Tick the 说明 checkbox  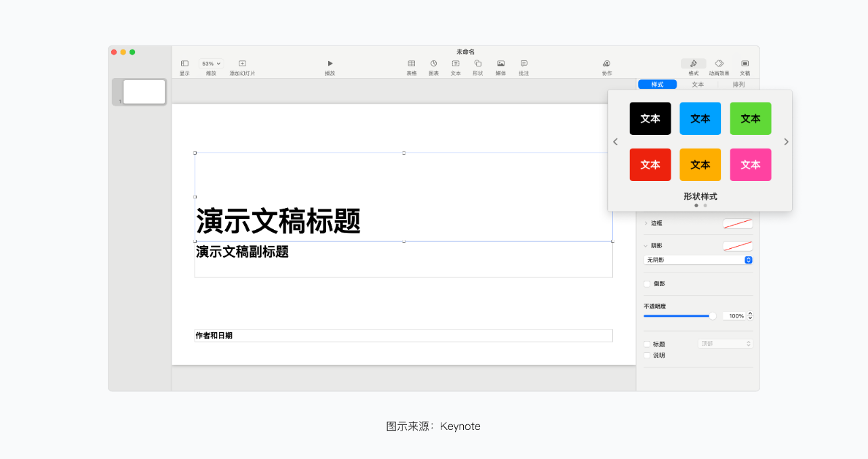[x=647, y=355]
